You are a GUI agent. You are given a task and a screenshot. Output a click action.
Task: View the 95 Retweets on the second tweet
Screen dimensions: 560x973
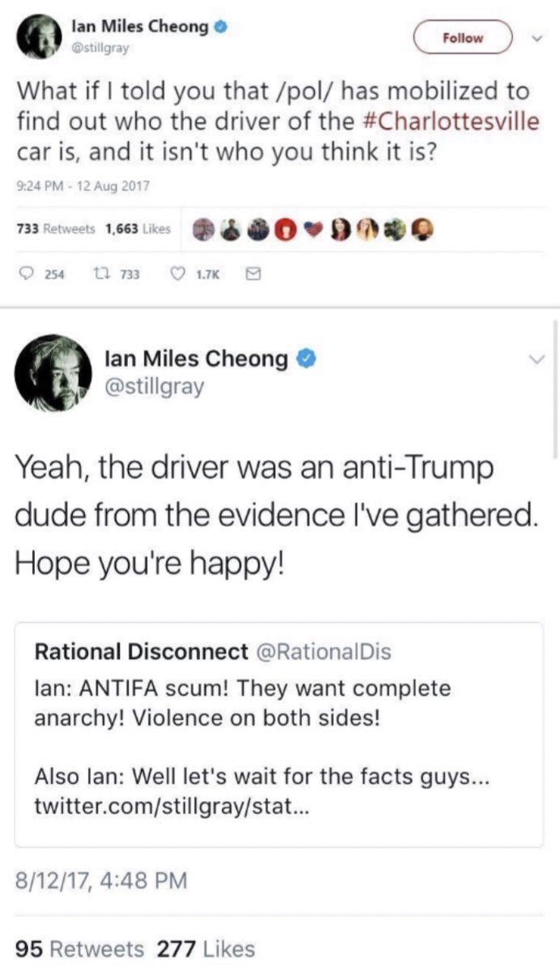tap(80, 949)
